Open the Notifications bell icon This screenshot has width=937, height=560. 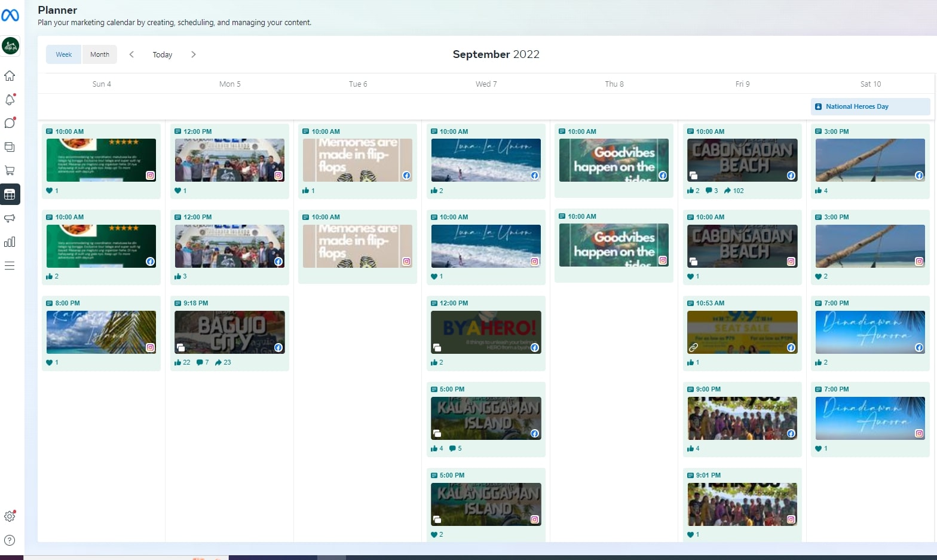tap(10, 99)
